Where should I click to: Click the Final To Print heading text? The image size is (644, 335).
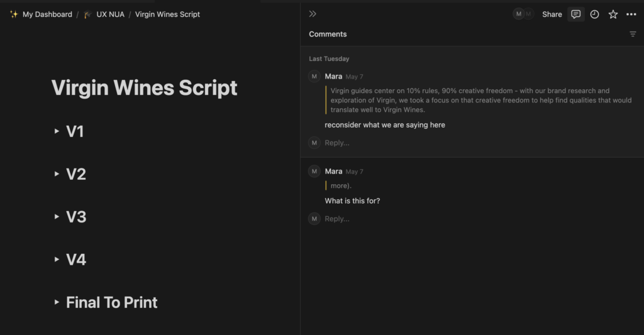pyautogui.click(x=112, y=302)
